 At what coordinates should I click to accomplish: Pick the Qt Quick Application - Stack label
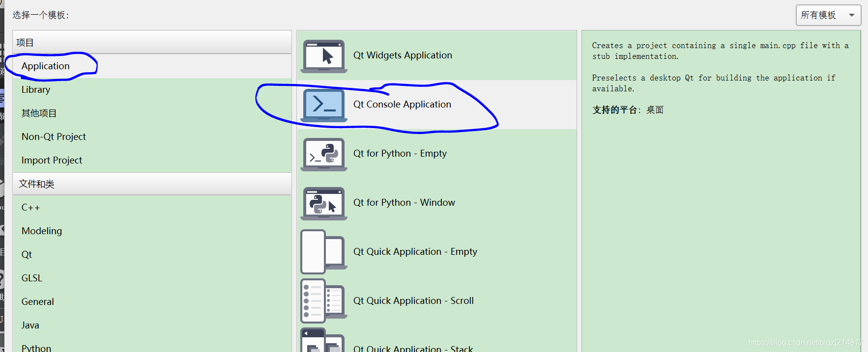413,348
